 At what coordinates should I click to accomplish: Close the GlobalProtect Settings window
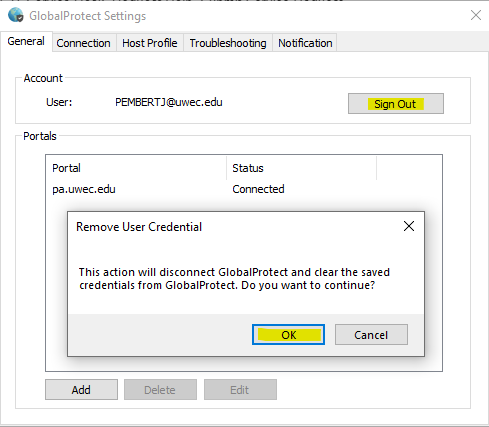[x=476, y=15]
